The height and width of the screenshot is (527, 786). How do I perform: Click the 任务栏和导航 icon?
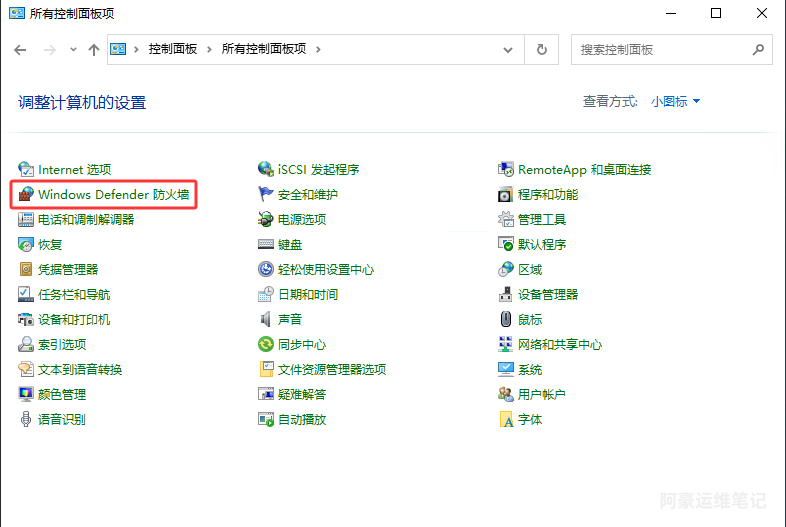coord(26,294)
